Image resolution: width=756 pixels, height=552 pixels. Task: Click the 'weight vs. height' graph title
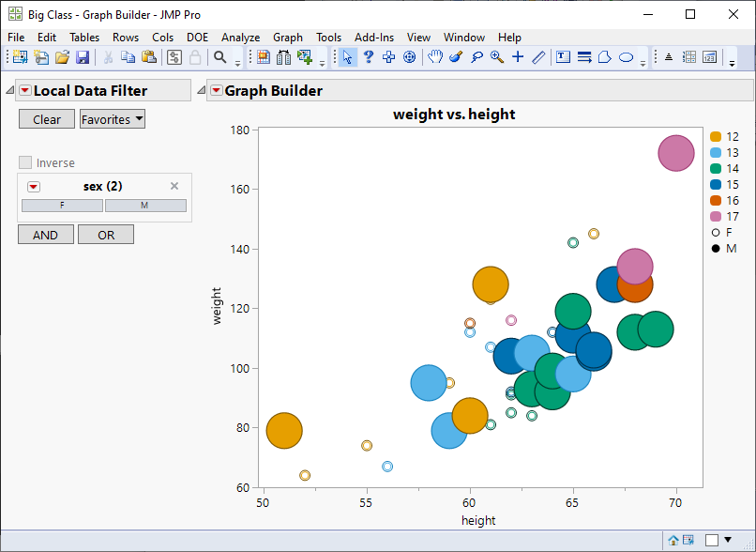pos(454,115)
